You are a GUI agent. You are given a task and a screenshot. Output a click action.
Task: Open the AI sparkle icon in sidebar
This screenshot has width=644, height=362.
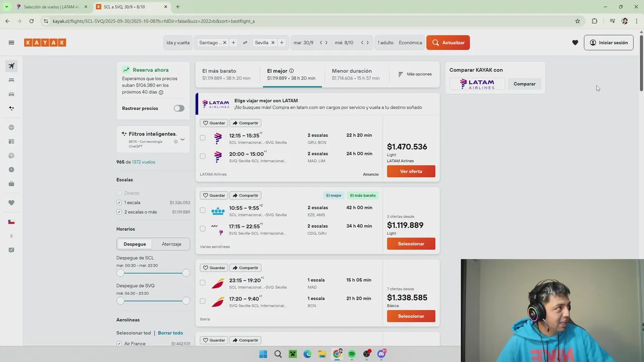click(x=11, y=108)
